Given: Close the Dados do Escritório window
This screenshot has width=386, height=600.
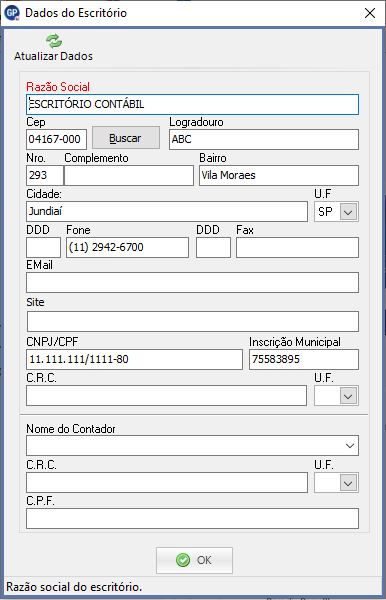Looking at the screenshot, I should [370, 13].
